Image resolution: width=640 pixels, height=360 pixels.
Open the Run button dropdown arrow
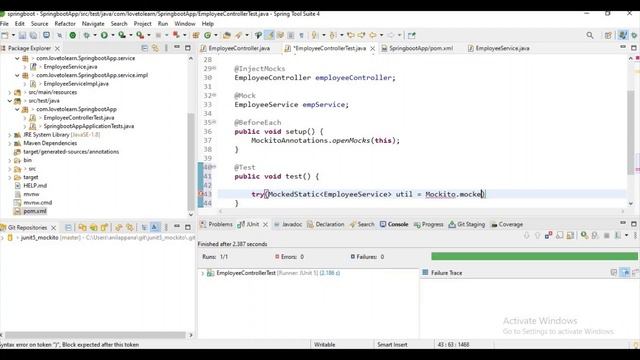coord(113,36)
